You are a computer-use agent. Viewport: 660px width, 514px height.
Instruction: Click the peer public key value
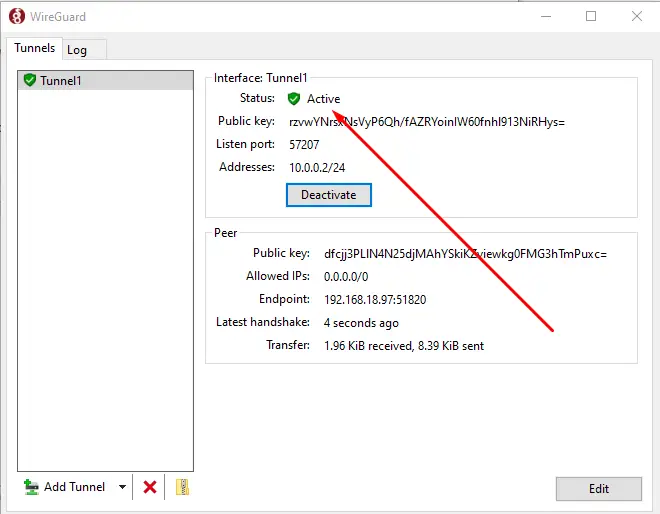click(465, 254)
